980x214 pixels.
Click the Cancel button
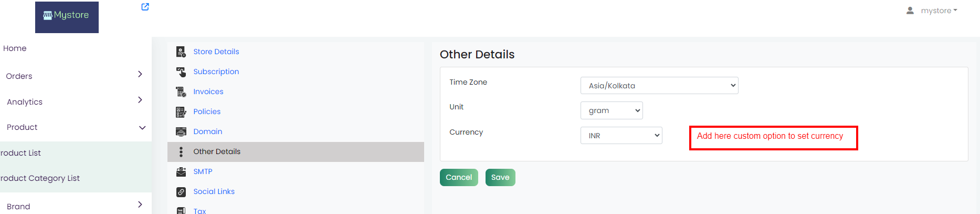point(459,177)
